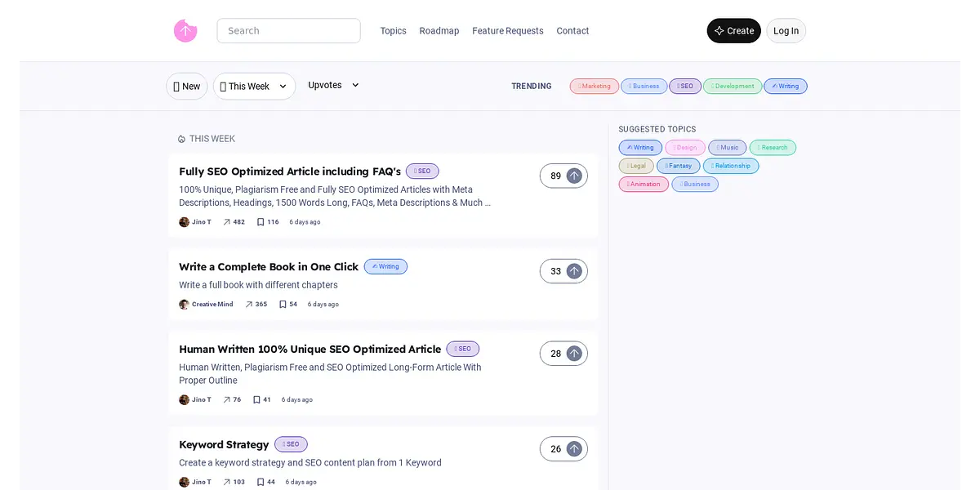Toggle the New filter button
The height and width of the screenshot is (490, 980).
coord(187,87)
